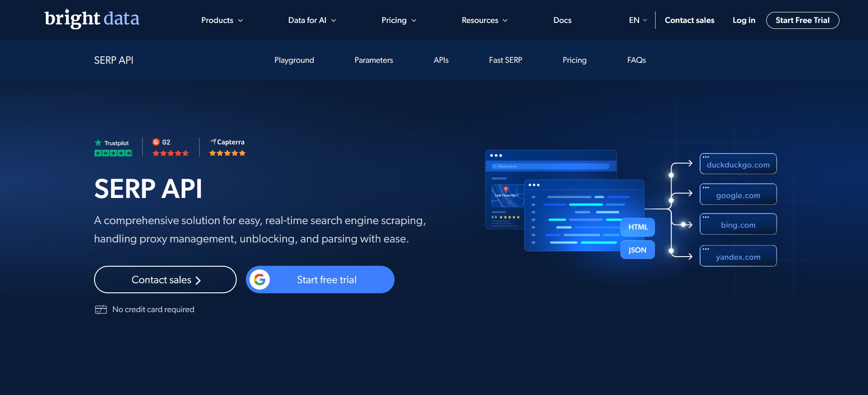Open the Docs link

(562, 20)
